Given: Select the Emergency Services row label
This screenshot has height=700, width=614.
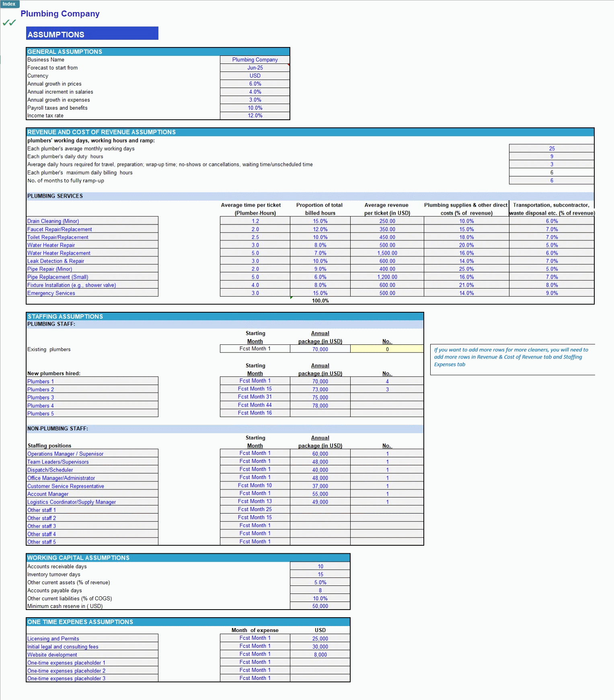Looking at the screenshot, I should pyautogui.click(x=92, y=293).
